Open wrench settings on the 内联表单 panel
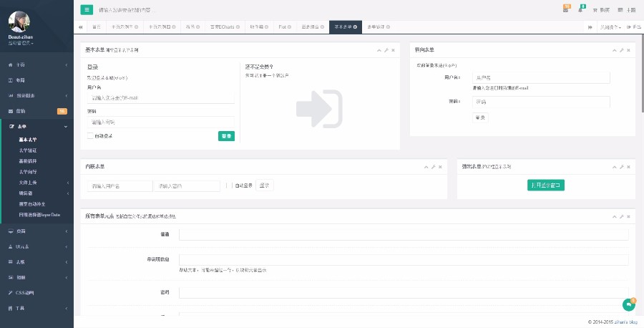This screenshot has height=328, width=644. pos(434,167)
